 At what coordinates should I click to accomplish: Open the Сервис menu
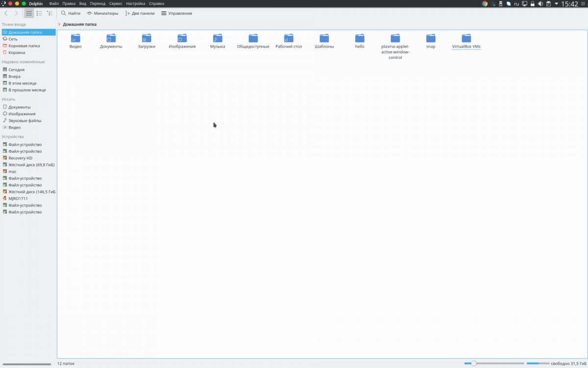116,3
